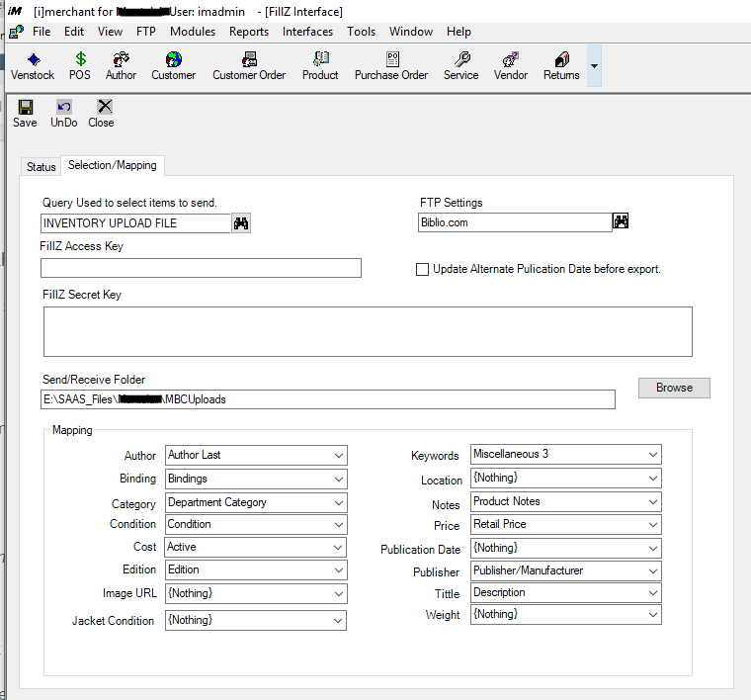Click binoculars lookup next to FTP Settings

(x=621, y=221)
